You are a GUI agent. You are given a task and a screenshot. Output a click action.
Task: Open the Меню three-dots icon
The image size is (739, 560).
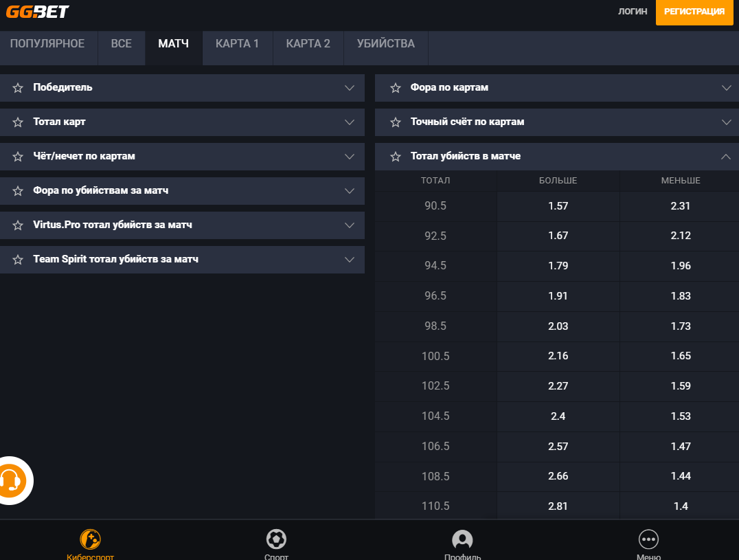648,539
